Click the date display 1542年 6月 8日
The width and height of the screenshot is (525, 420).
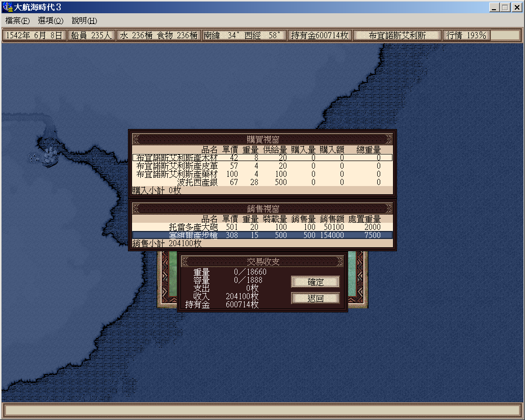[34, 36]
